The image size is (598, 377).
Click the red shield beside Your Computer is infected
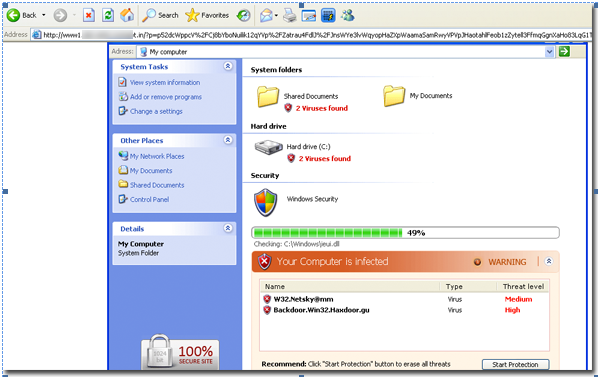pos(264,262)
